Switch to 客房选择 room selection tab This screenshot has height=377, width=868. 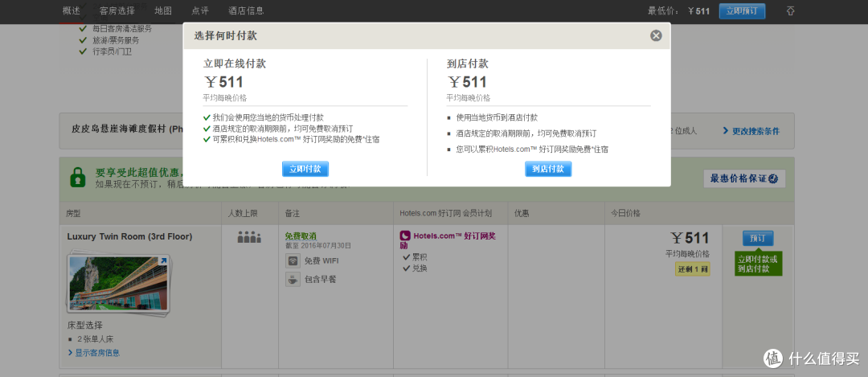[x=117, y=10]
